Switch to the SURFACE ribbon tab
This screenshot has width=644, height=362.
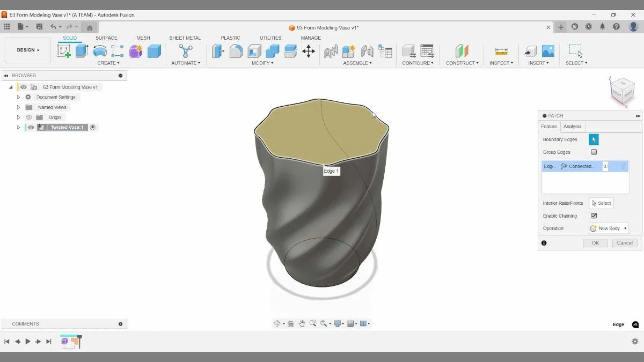[x=106, y=38]
